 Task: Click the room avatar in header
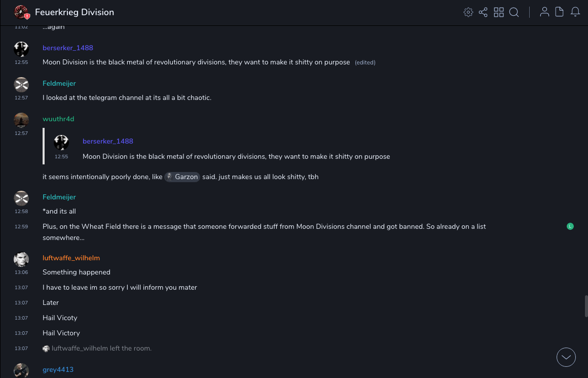[21, 12]
